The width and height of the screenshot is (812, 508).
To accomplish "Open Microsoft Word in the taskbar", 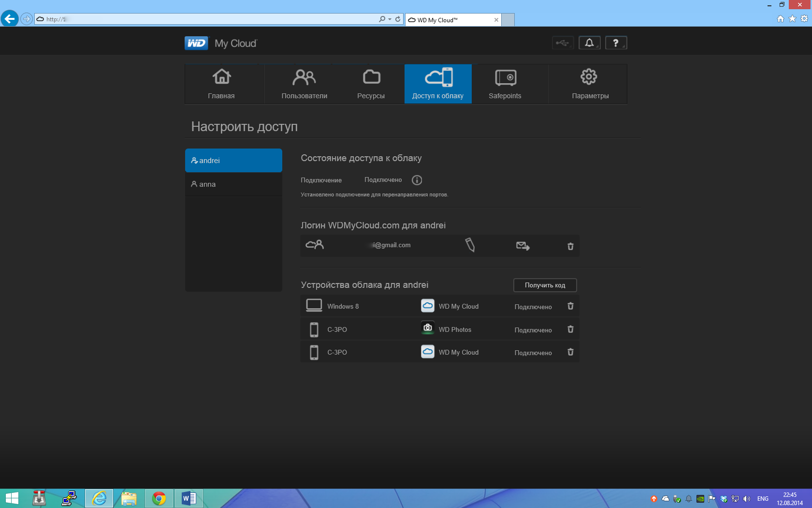I will [188, 498].
